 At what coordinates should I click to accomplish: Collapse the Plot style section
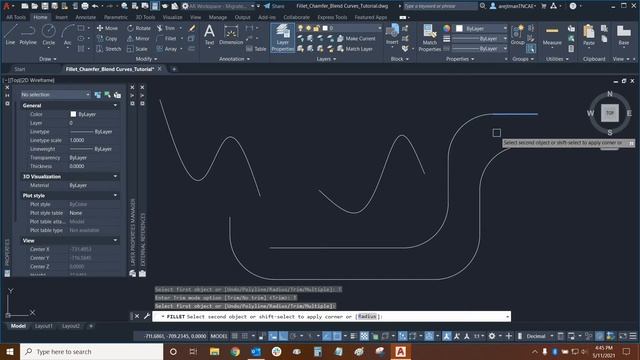[115, 196]
